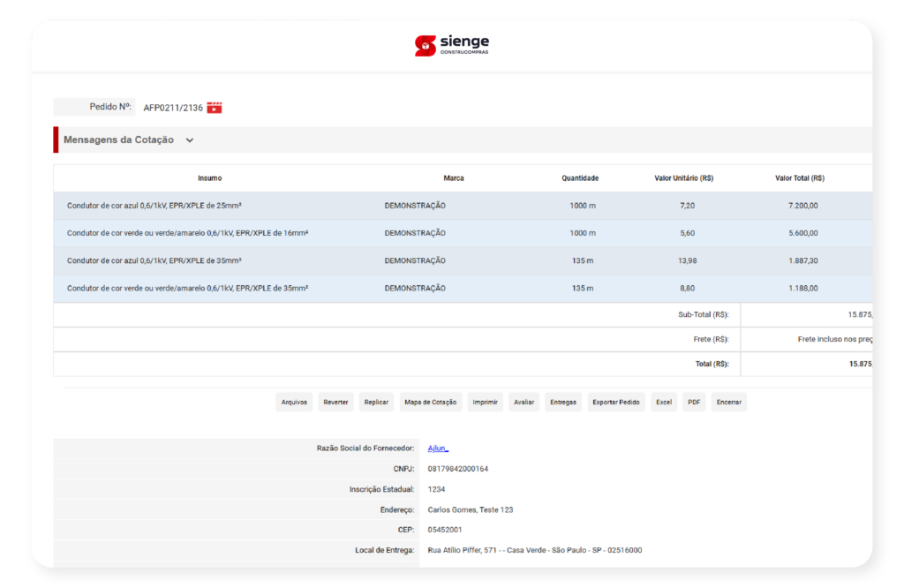
Task: Click the Replicar button
Action: coord(376,403)
